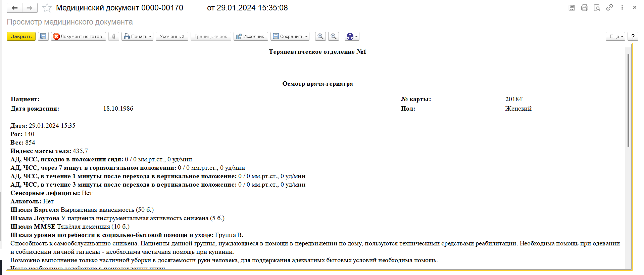Open the blue globe icon dropdown

coord(352,36)
